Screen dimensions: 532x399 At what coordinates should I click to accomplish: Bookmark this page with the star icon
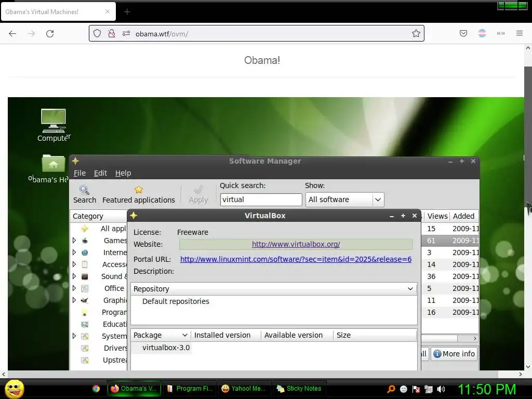tap(416, 33)
